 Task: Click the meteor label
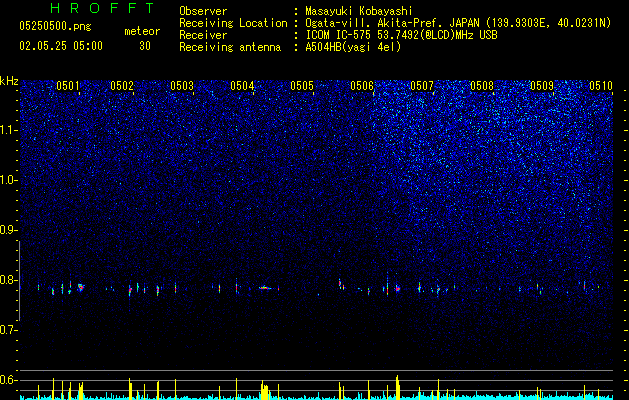142,31
